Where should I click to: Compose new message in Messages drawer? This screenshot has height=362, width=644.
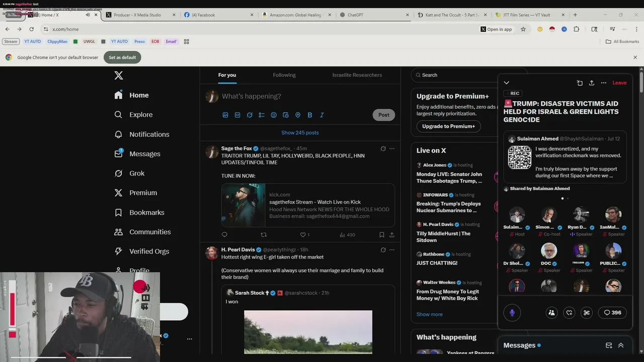click(x=609, y=345)
